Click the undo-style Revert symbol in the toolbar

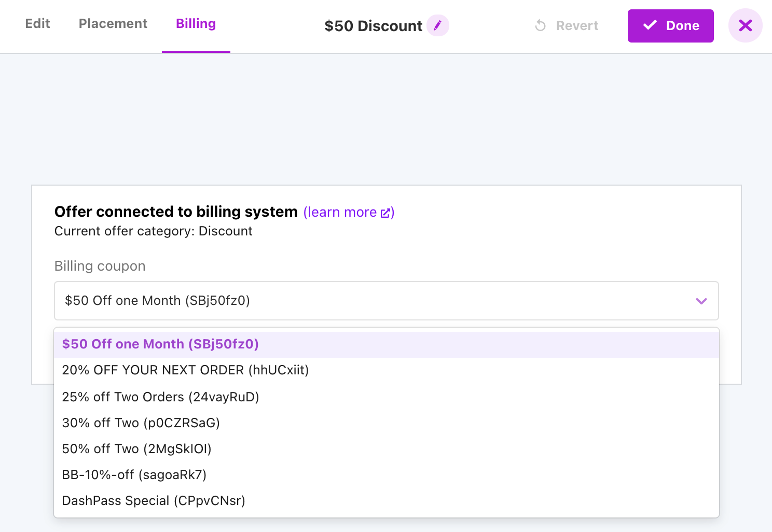(x=541, y=25)
